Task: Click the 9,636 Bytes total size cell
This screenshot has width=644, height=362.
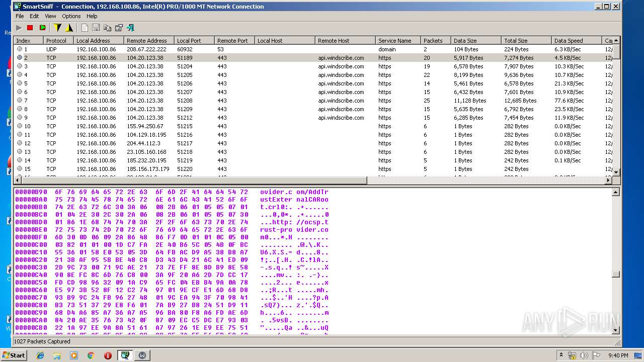Action: tap(519, 75)
